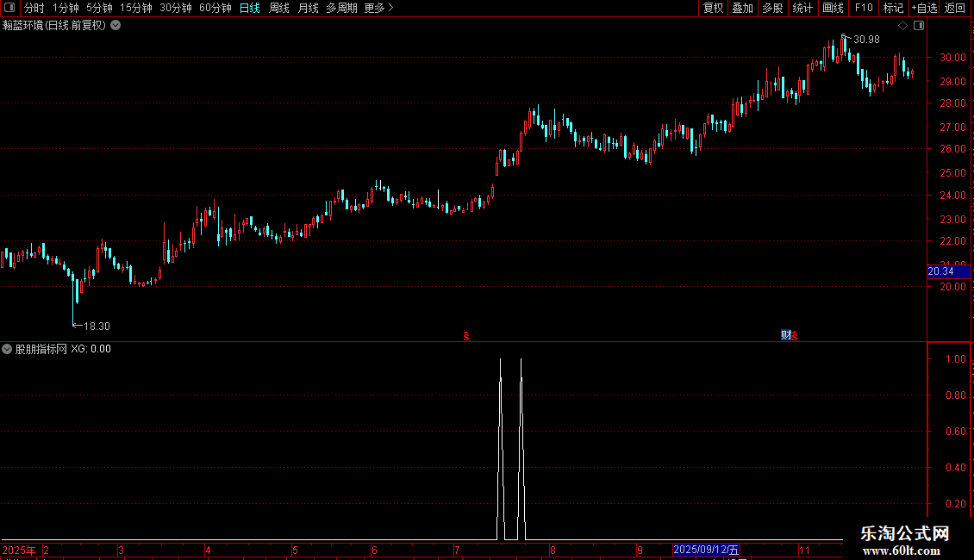Select the 30分钟 period
Image resolution: width=974 pixels, height=560 pixels.
point(175,8)
